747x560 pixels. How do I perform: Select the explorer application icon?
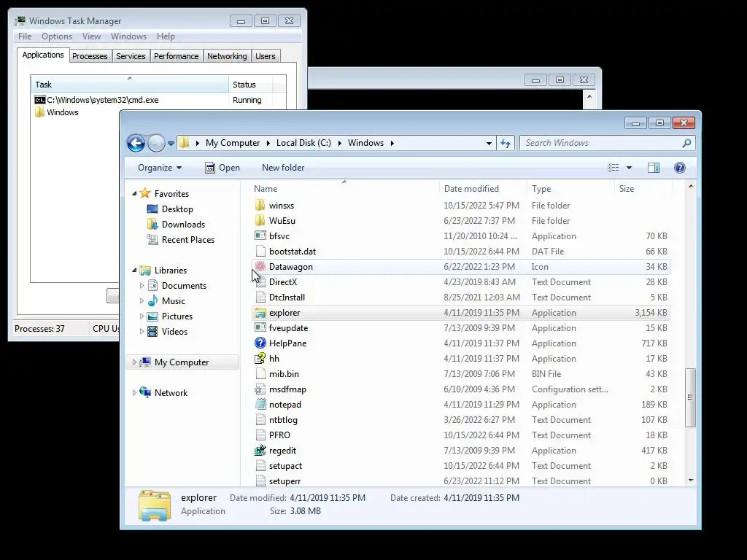tap(260, 312)
